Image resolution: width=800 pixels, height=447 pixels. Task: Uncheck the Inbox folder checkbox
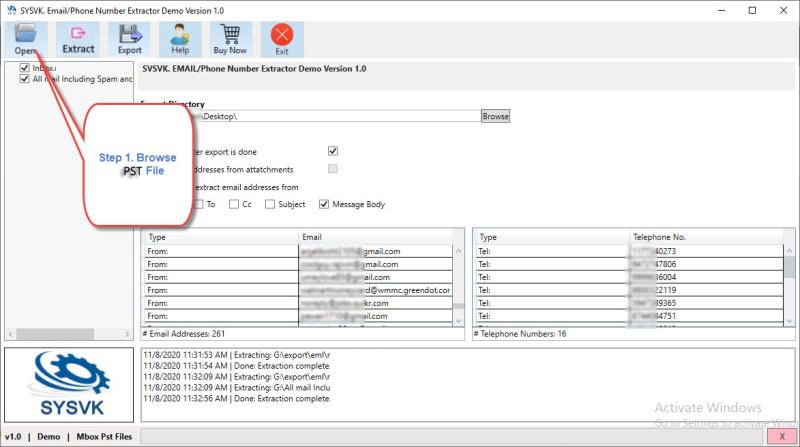point(24,67)
